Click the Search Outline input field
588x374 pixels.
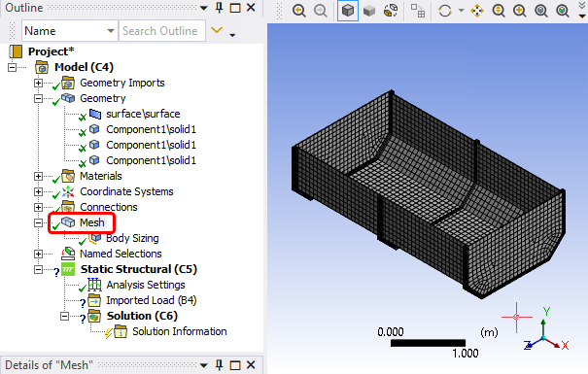pos(162,31)
